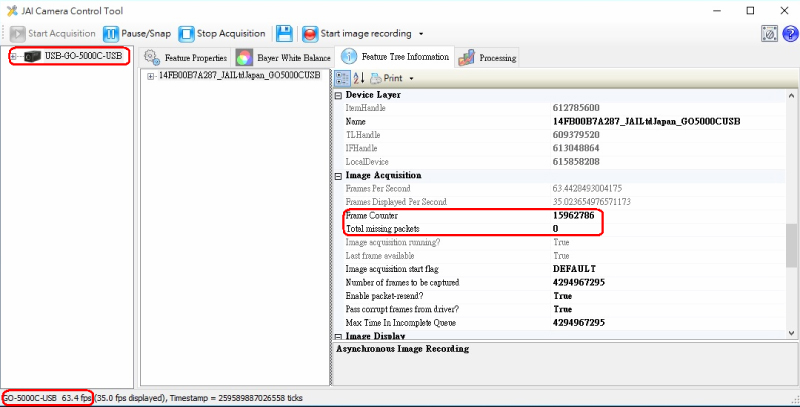The image size is (800, 407).
Task: Maximize the JAI Camera Control Tool window
Action: coord(750,11)
